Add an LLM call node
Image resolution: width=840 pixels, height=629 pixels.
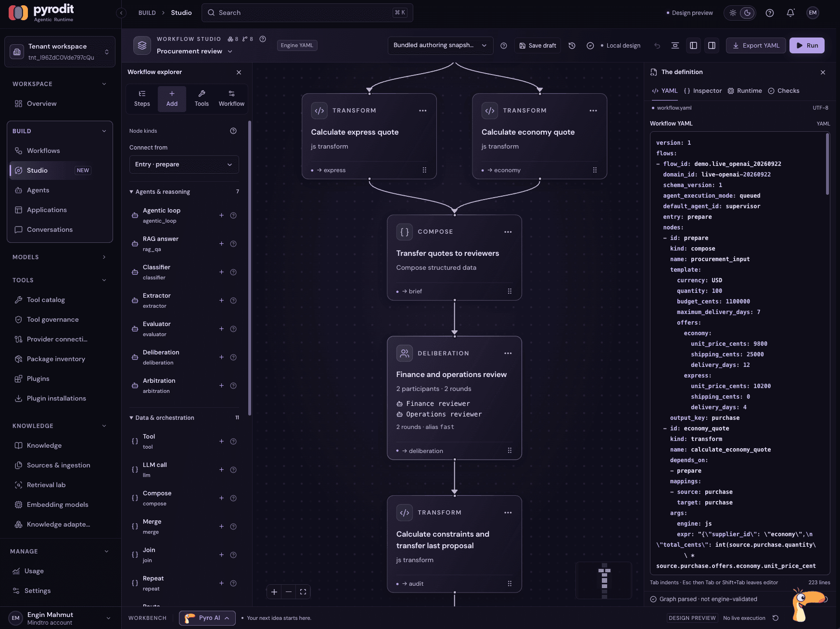(x=221, y=470)
